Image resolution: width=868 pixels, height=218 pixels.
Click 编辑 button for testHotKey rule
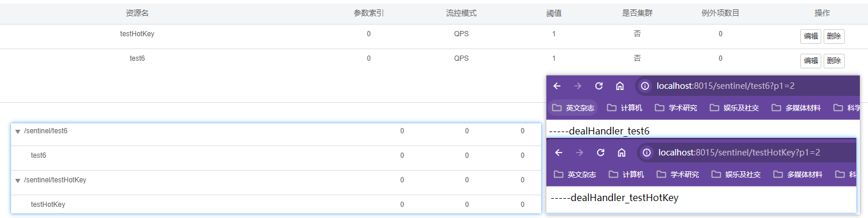click(x=811, y=36)
